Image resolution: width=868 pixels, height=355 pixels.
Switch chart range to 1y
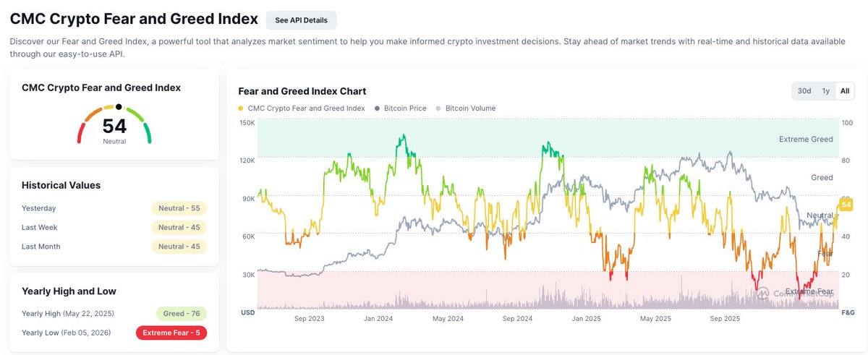(825, 91)
